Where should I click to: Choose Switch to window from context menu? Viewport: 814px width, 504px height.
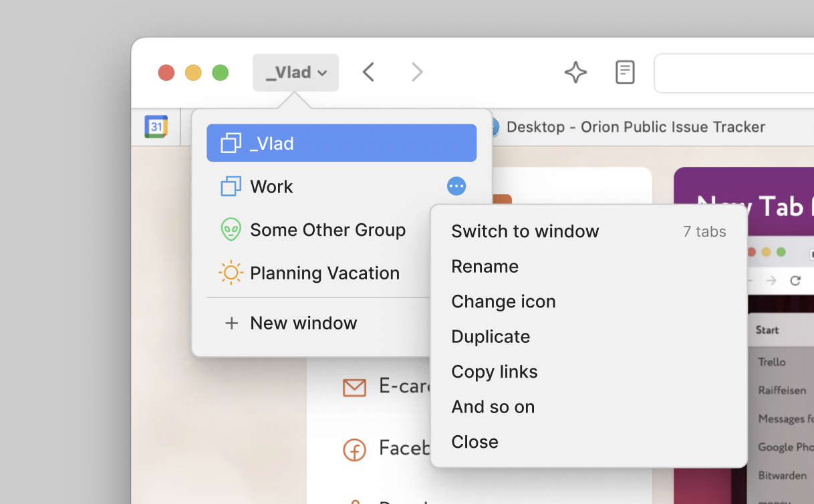tap(525, 231)
